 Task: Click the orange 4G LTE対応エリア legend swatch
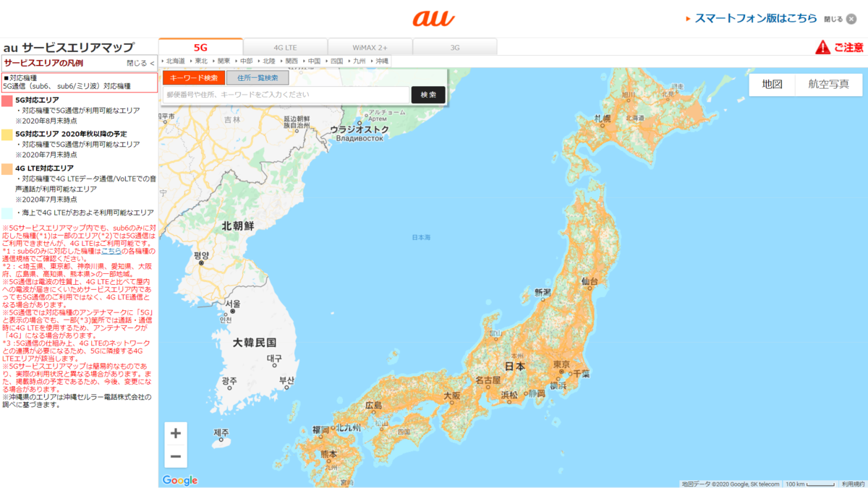(x=7, y=168)
